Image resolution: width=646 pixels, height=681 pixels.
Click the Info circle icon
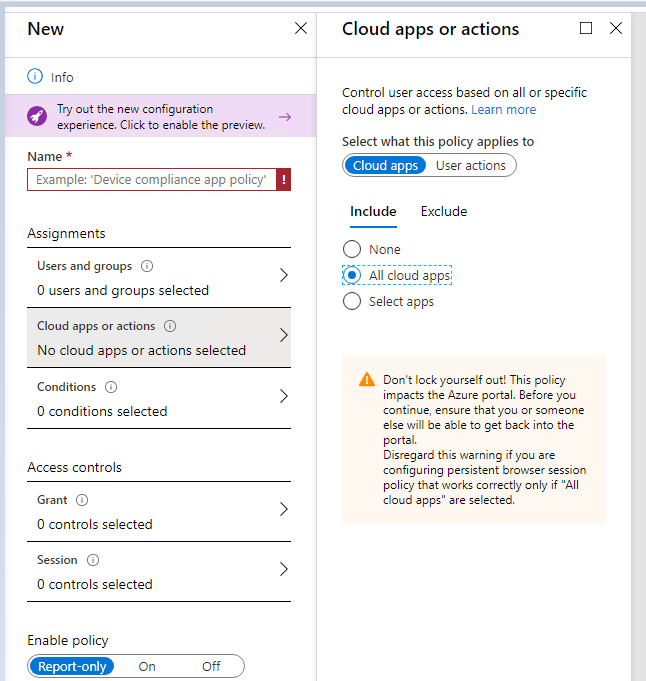pyautogui.click(x=35, y=77)
